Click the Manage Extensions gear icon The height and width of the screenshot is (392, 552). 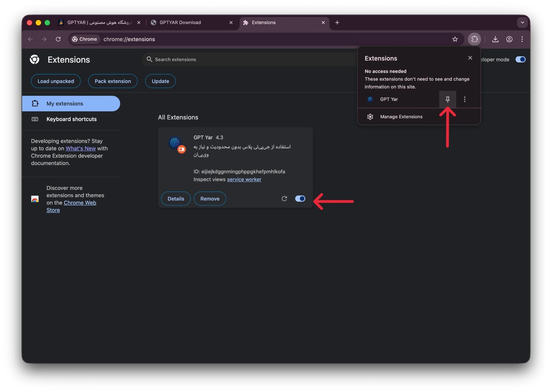click(x=370, y=117)
